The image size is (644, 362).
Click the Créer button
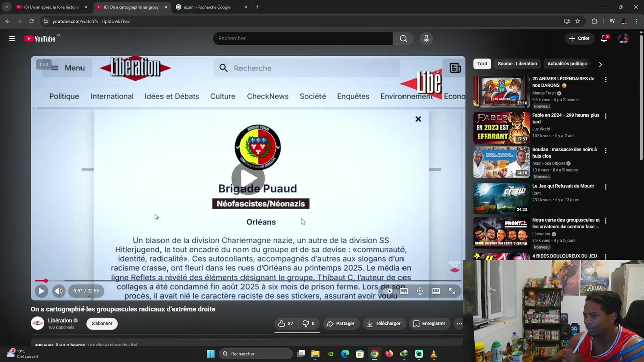click(579, 38)
